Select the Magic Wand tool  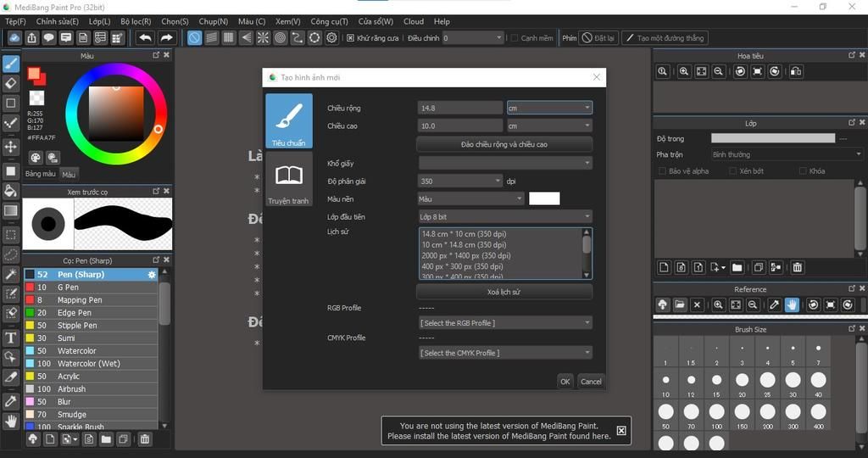coord(10,274)
